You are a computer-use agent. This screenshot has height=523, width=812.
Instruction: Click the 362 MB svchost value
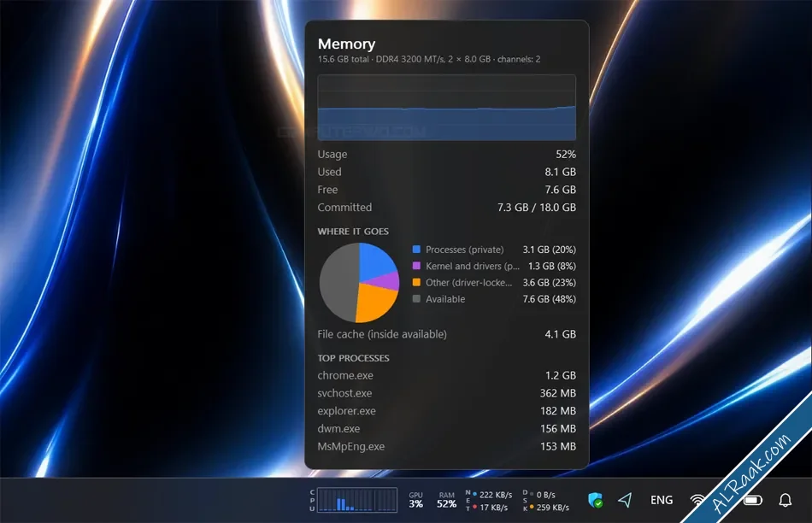click(x=558, y=393)
